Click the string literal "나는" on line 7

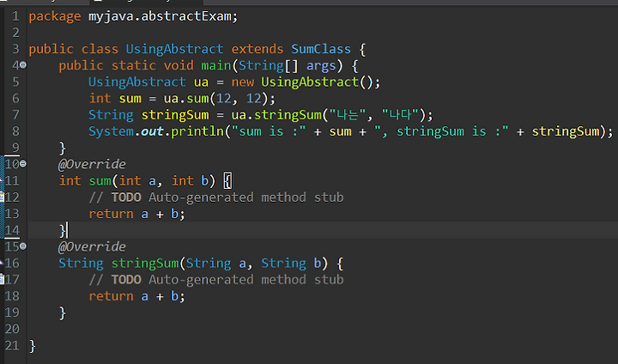click(x=348, y=115)
